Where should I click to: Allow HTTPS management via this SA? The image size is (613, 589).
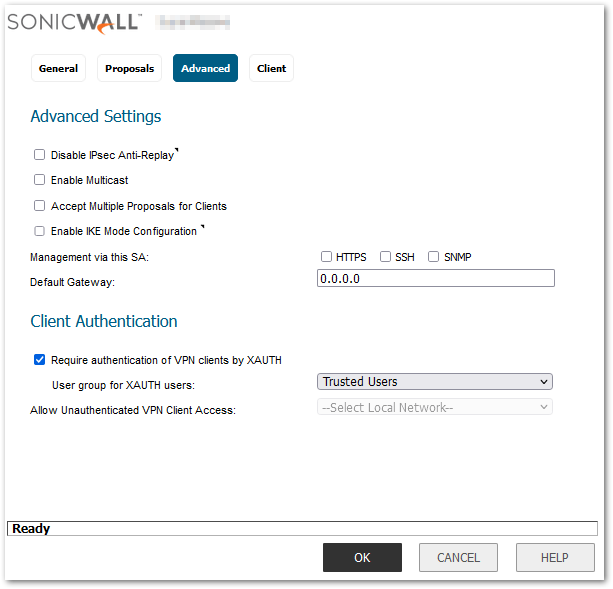(326, 257)
